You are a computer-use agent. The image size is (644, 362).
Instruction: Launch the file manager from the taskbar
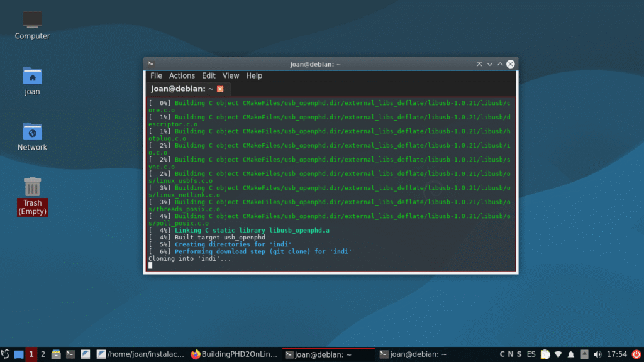point(56,354)
